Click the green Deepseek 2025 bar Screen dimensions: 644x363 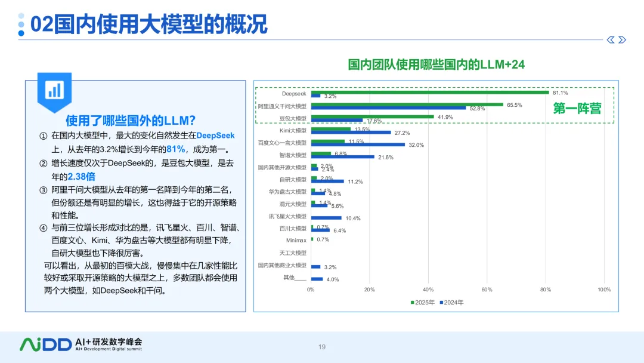click(430, 92)
